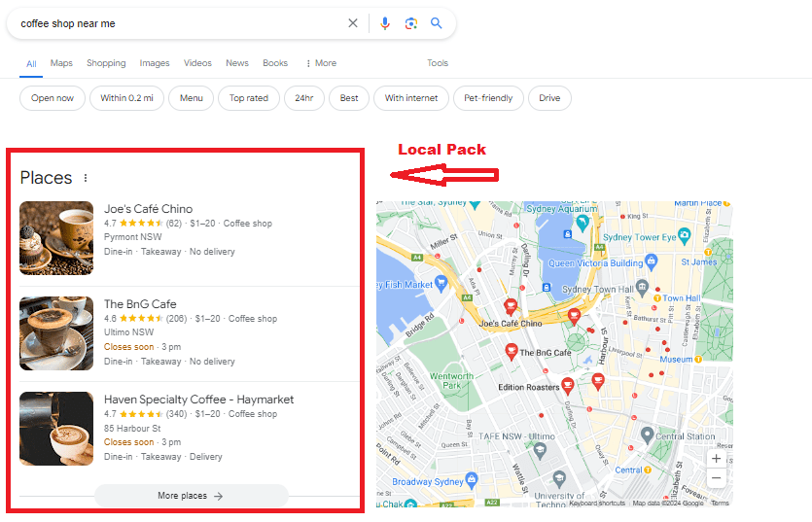Click the Fish Market map marker

[x=441, y=283]
